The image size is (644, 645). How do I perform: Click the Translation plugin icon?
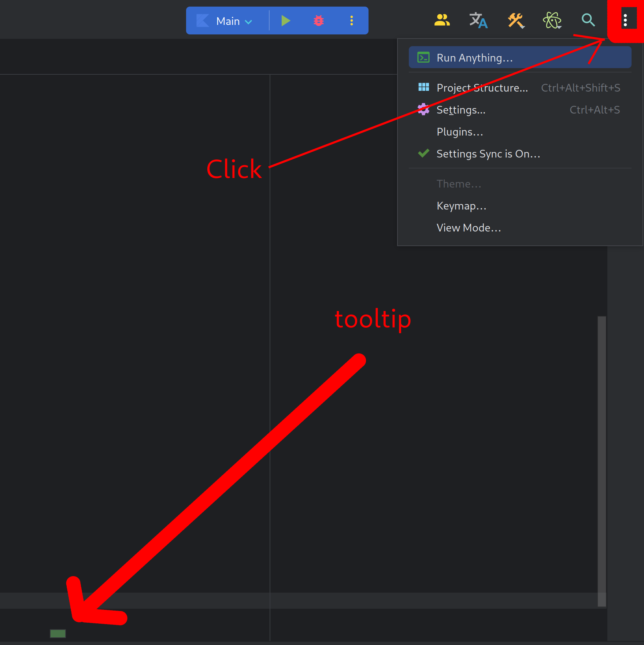coord(478,21)
